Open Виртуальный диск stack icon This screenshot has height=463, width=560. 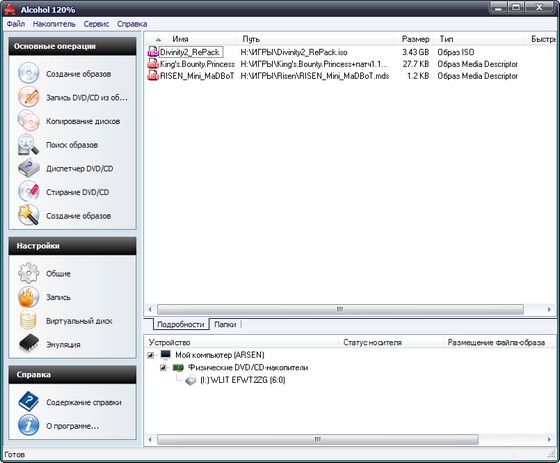(x=29, y=320)
